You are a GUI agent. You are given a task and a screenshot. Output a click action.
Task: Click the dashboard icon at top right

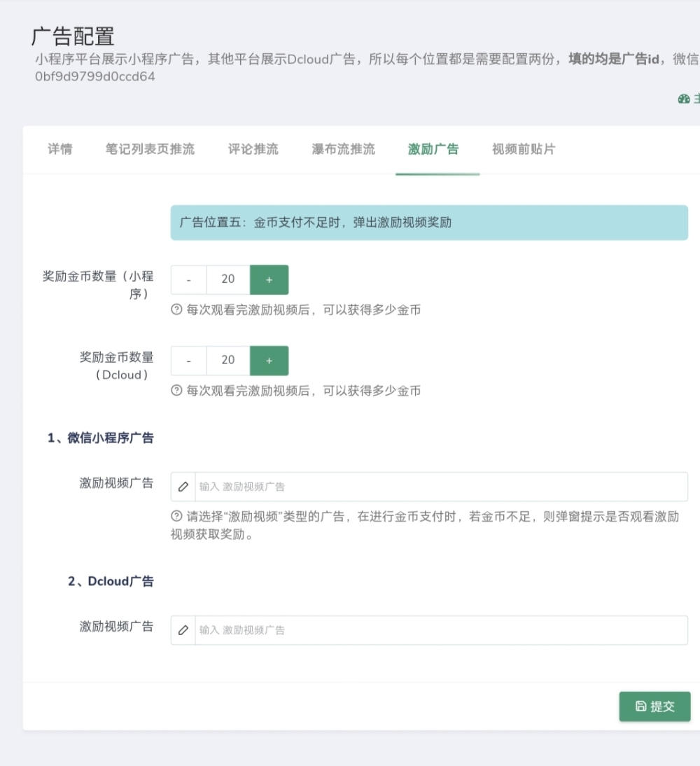point(684,99)
